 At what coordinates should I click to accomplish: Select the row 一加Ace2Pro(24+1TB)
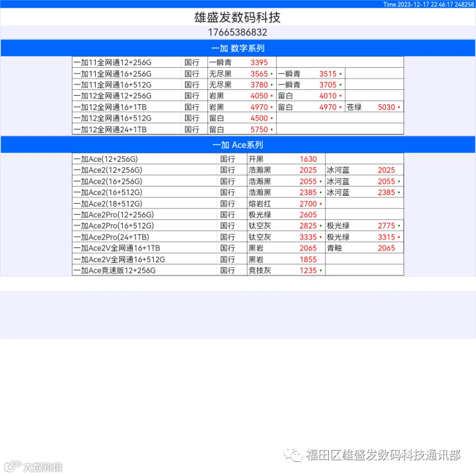(x=238, y=237)
